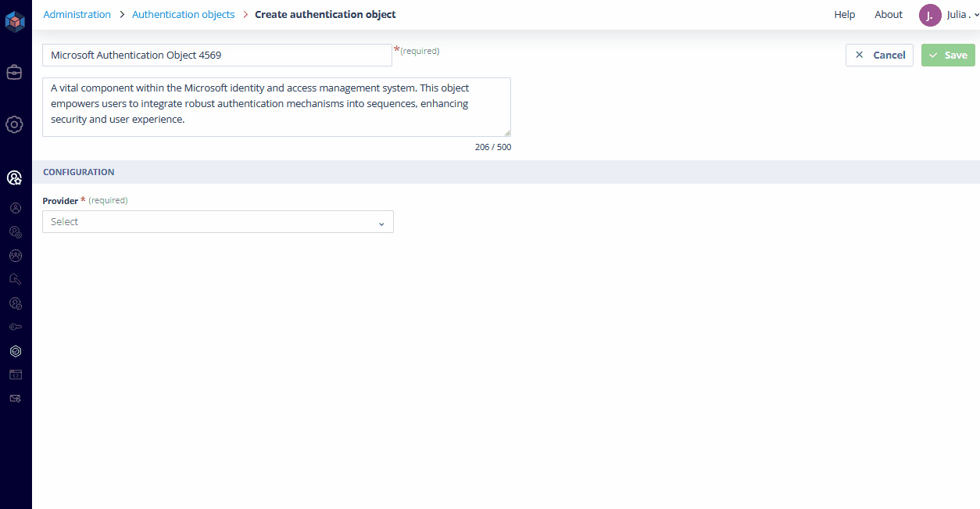Image resolution: width=980 pixels, height=509 pixels.
Task: Click the cube logo in the sidebar
Action: 15,21
